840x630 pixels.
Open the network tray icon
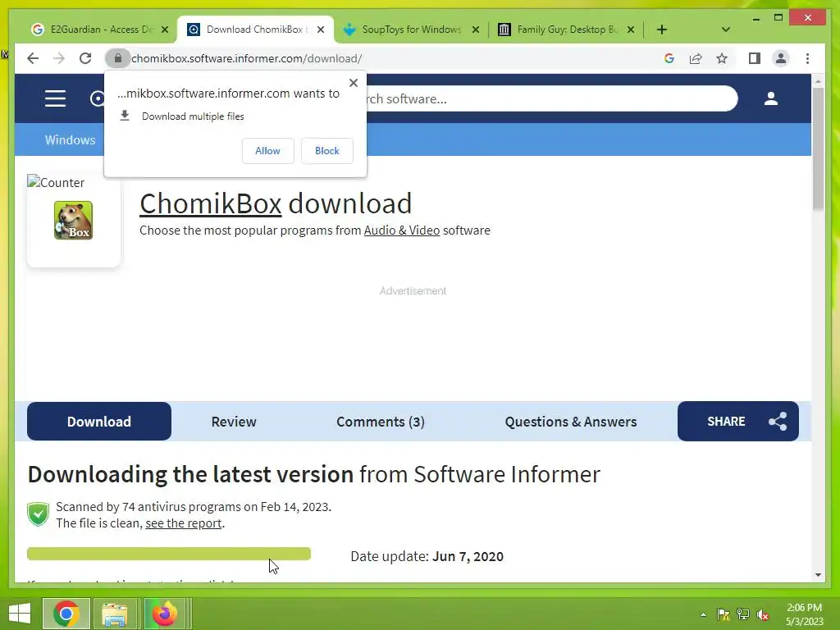[x=743, y=614]
